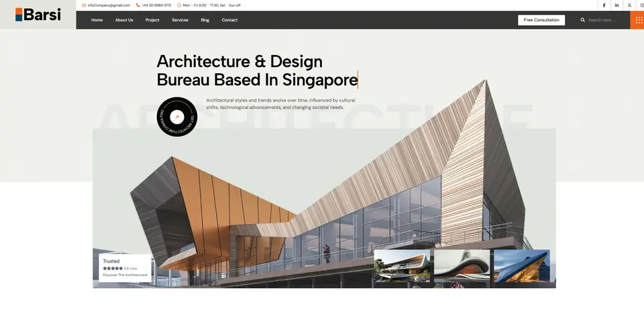Screen dimensions: 644x309
Task: Go to the Home menu item
Action: pos(97,19)
